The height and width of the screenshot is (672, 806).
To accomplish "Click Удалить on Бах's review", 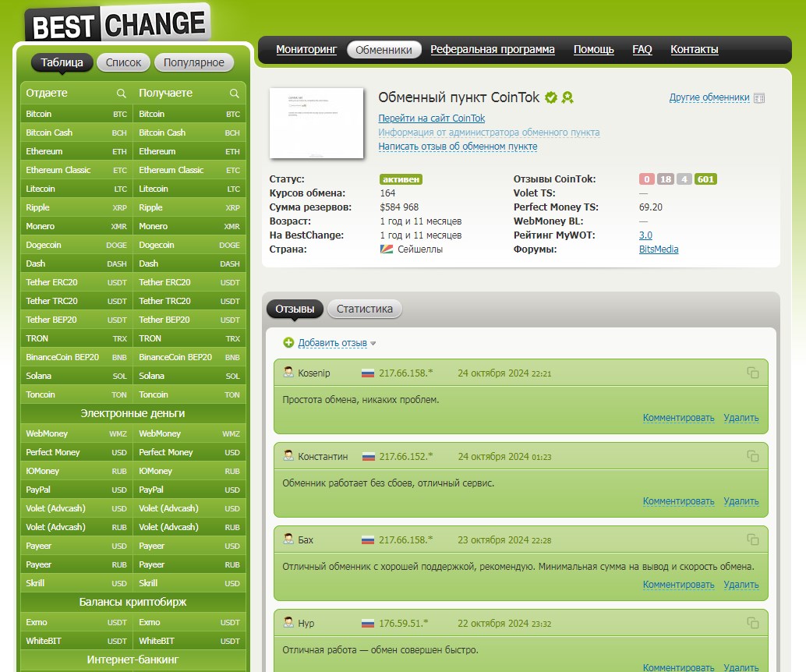I will (x=741, y=584).
